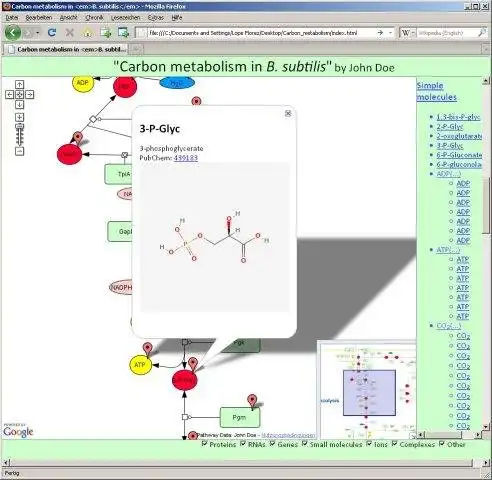This screenshot has height=480, width=492.
Task: Pan the map down with the arrow
Action: (19, 105)
